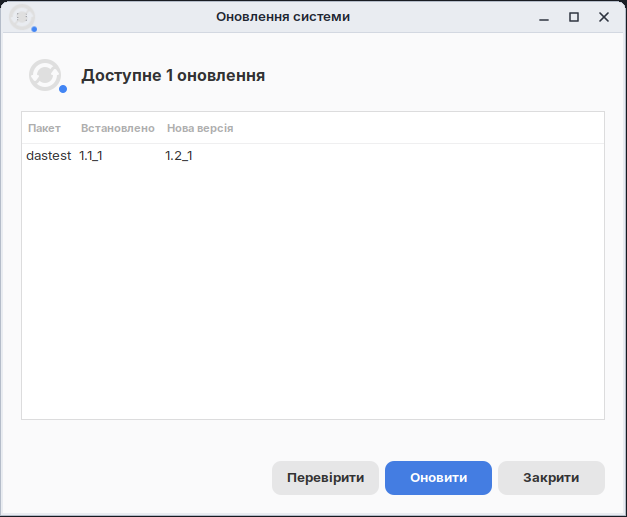The width and height of the screenshot is (627, 517).
Task: Open the title bar app menu icon
Action: (22, 17)
